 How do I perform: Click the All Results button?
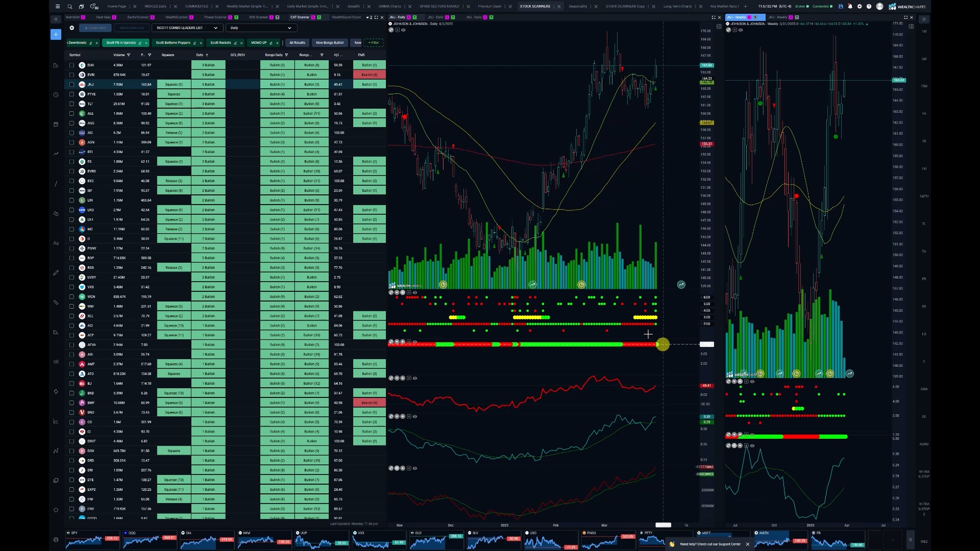298,43
